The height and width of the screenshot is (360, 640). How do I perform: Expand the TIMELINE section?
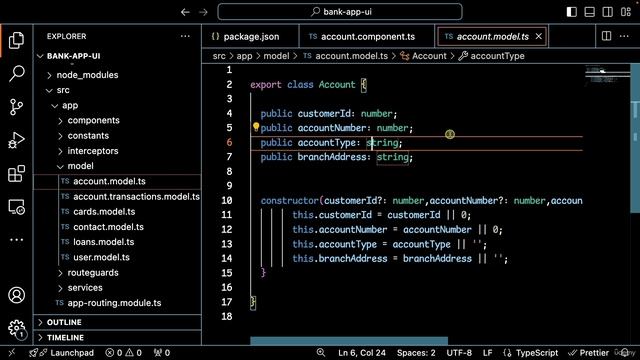coord(65,338)
